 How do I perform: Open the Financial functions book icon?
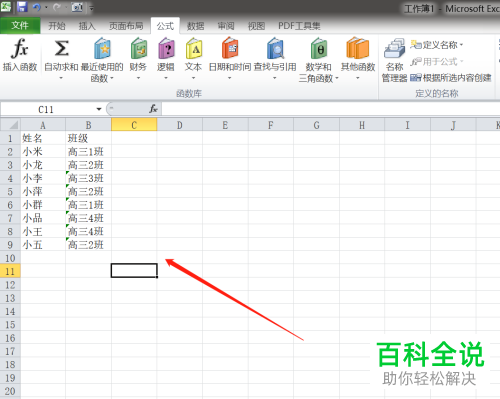(139, 49)
